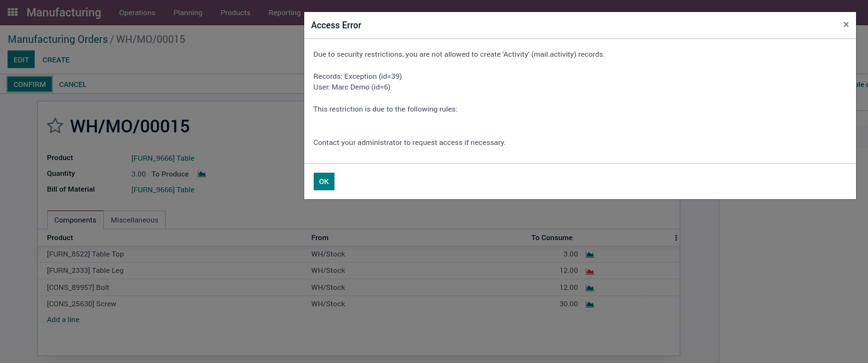Open forecast chart icon for Table Top row
The image size is (868, 363).
tap(590, 255)
